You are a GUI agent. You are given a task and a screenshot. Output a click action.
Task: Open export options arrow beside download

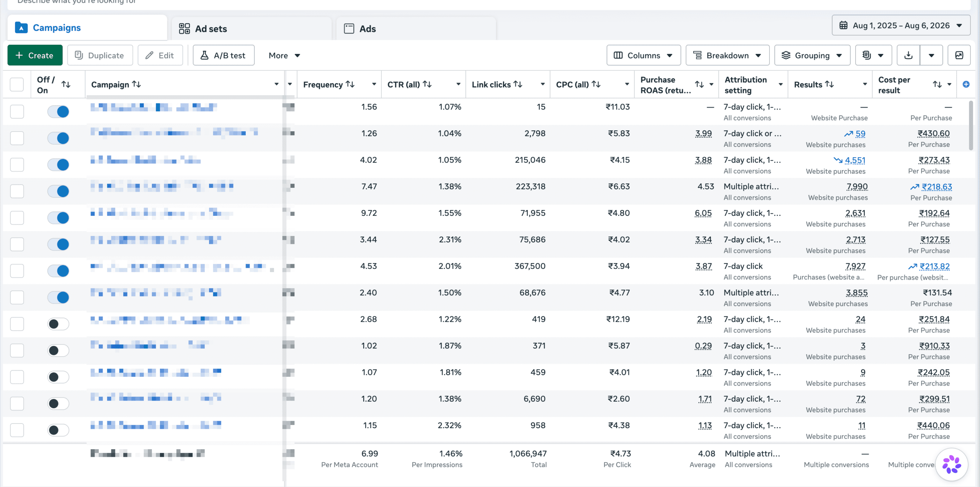pos(931,55)
